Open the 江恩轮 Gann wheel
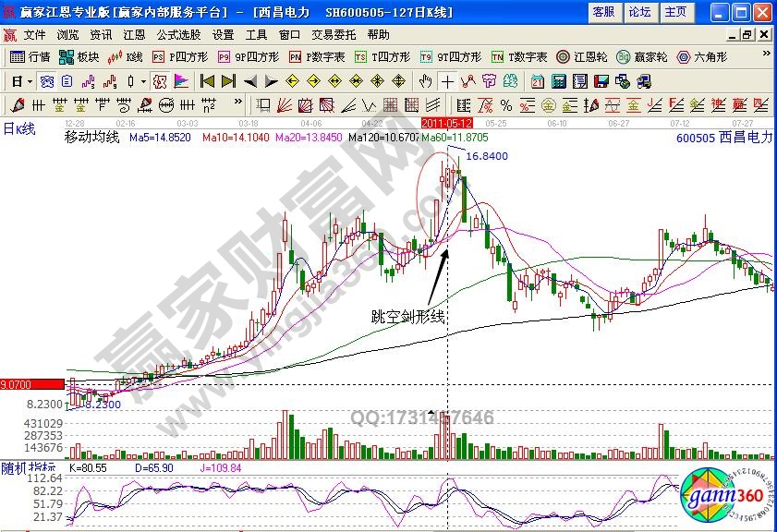The height and width of the screenshot is (532, 777). coord(582,57)
